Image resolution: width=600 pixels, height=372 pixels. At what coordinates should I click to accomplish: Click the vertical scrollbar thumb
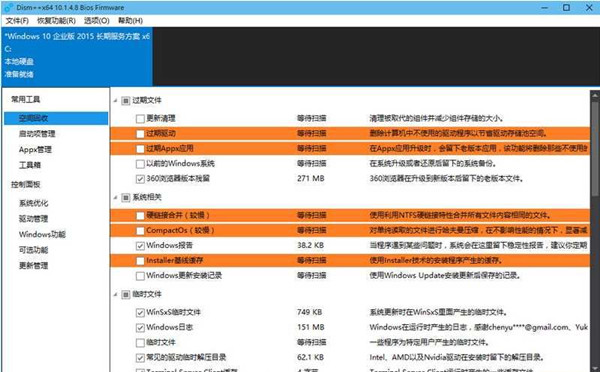(x=595, y=149)
